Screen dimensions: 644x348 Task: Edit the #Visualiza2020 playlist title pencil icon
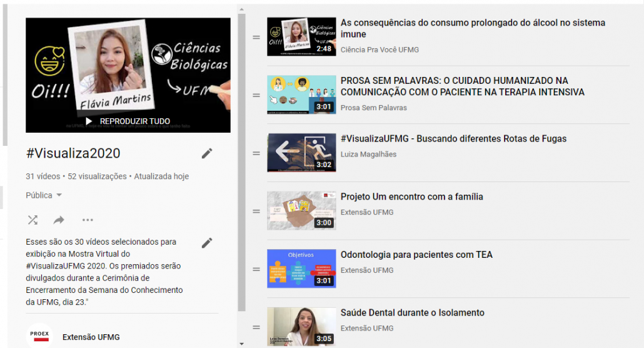point(207,153)
